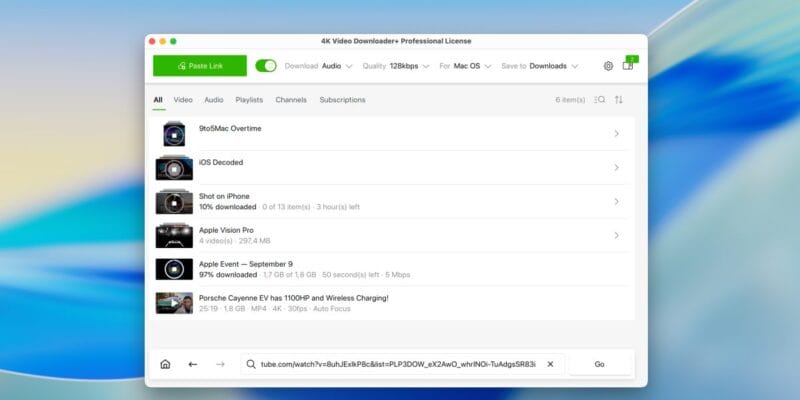Open settings via the gear icon
The height and width of the screenshot is (400, 800).
pos(608,66)
